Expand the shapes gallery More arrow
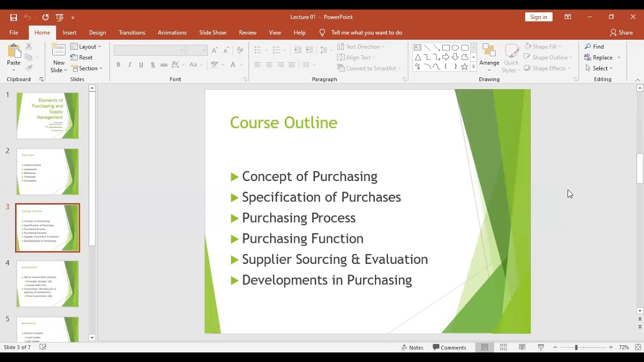Viewport: 644px width, 362px height. point(473,67)
